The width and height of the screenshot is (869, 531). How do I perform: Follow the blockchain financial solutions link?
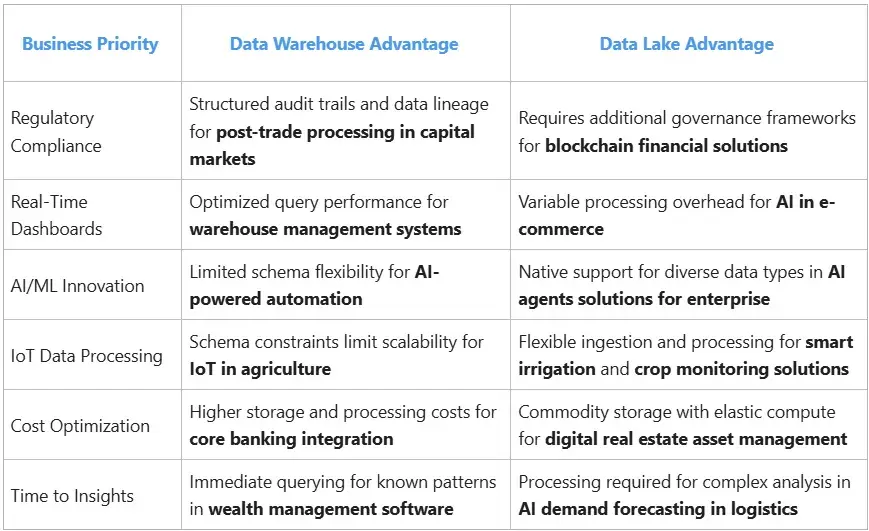tap(666, 146)
